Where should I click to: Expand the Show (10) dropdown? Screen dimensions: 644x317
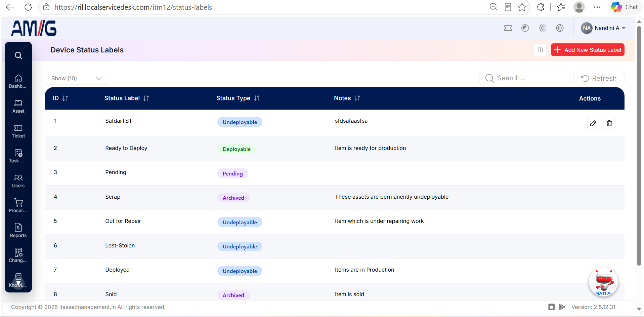pyautogui.click(x=76, y=78)
